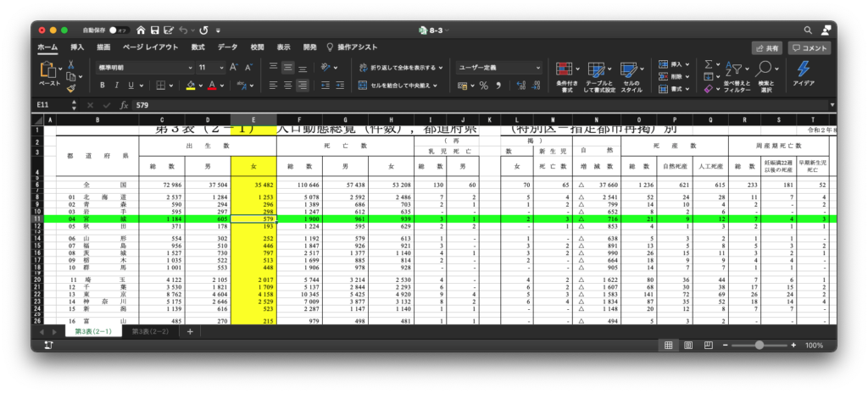Decrease indent in the alignment group
The image size is (868, 393).
(x=325, y=86)
